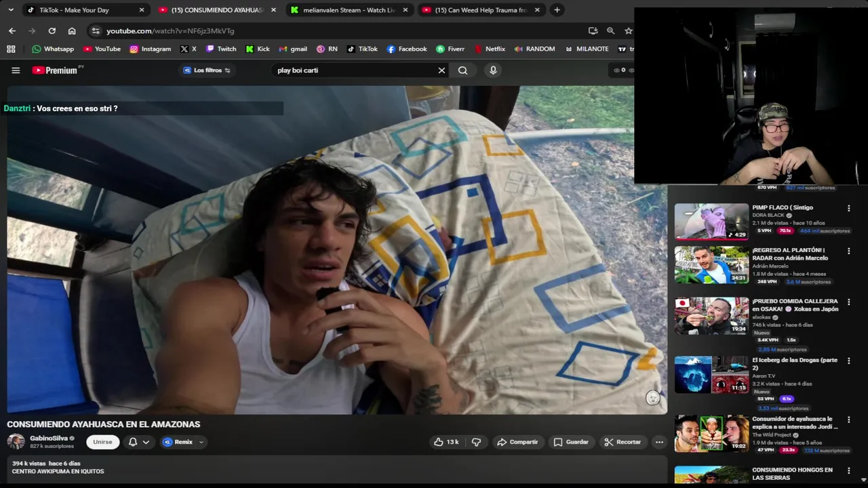Open the zoom magnifier in the address bar
The width and height of the screenshot is (868, 488).
610,31
